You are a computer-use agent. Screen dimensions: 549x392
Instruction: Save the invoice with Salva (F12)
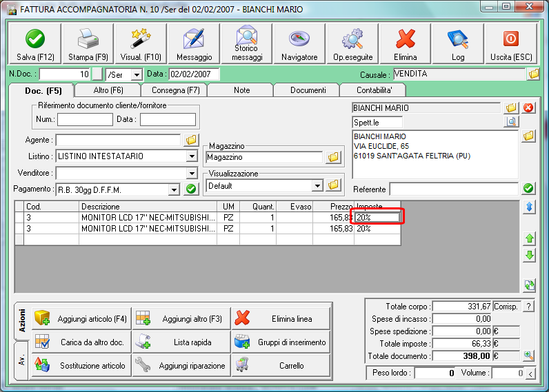[35, 43]
